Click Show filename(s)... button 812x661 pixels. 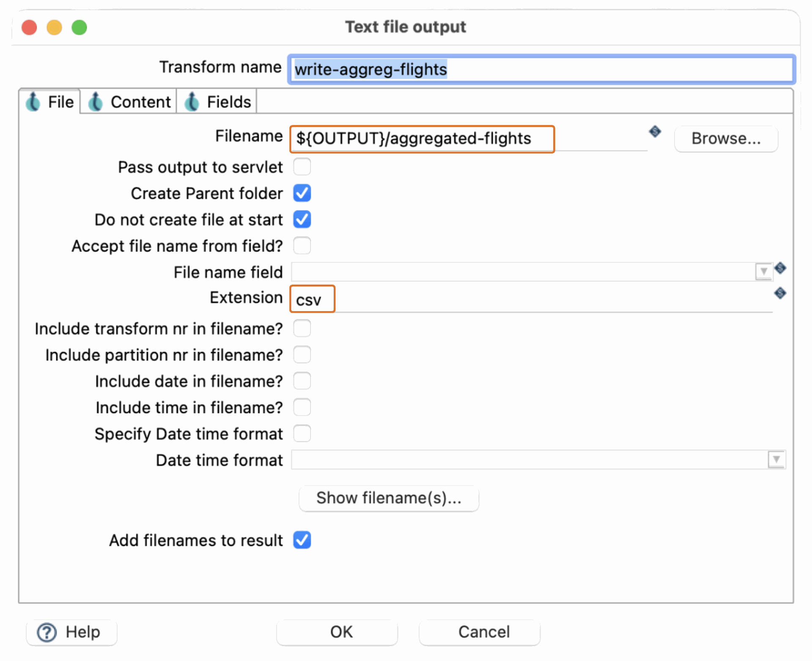[x=389, y=498]
